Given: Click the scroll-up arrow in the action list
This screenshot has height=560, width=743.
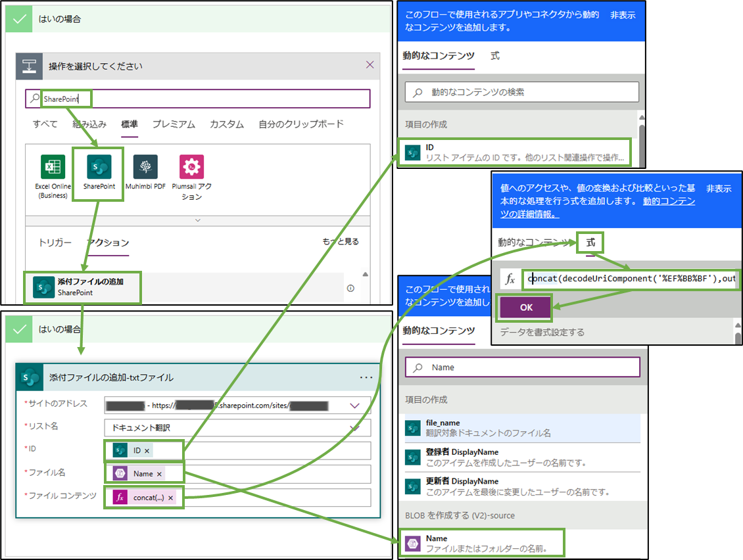Looking at the screenshot, I should 366,274.
